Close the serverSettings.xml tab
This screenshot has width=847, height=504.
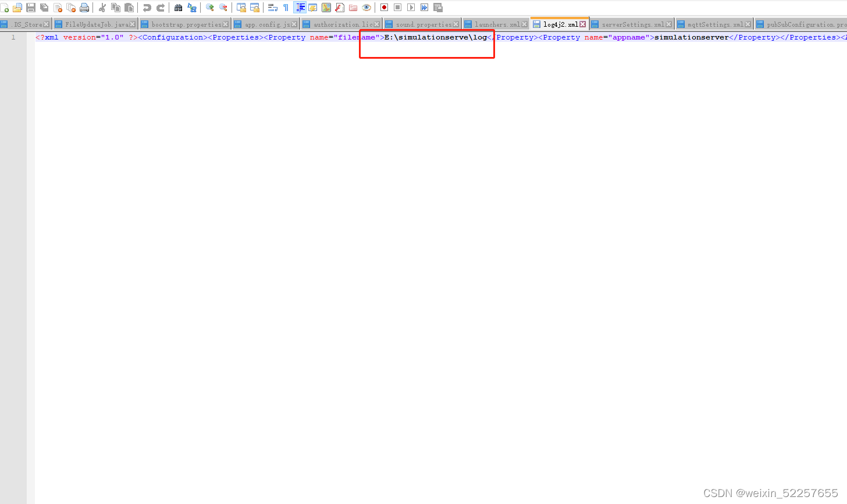click(668, 24)
